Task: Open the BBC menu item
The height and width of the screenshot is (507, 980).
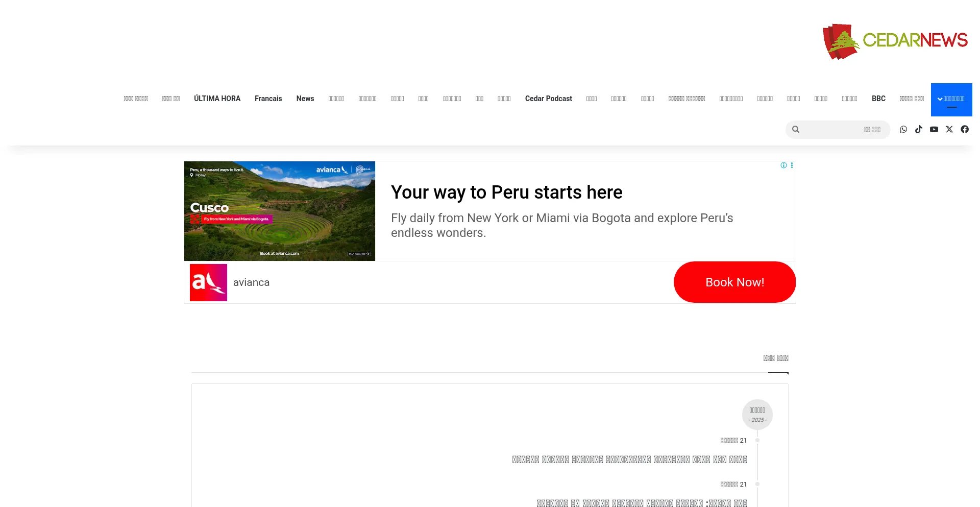Action: click(x=878, y=99)
